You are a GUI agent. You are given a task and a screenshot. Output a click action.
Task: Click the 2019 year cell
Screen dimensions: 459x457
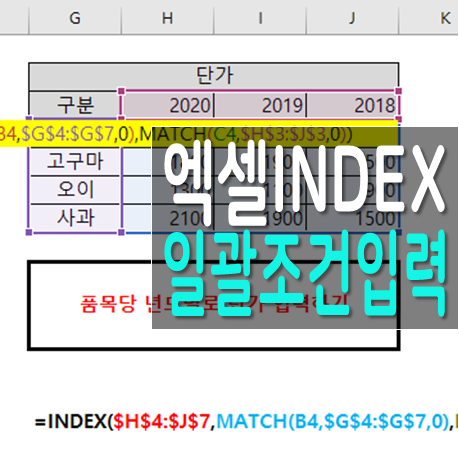tap(260, 105)
